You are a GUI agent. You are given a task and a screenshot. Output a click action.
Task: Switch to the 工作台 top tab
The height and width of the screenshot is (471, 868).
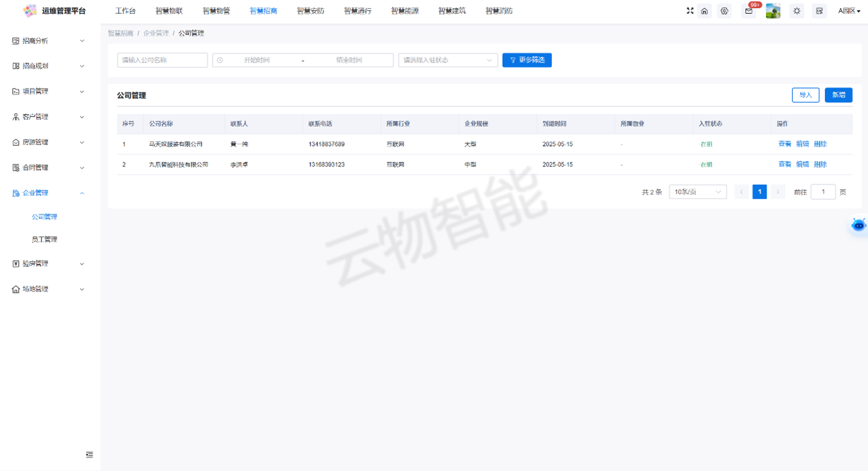[125, 11]
